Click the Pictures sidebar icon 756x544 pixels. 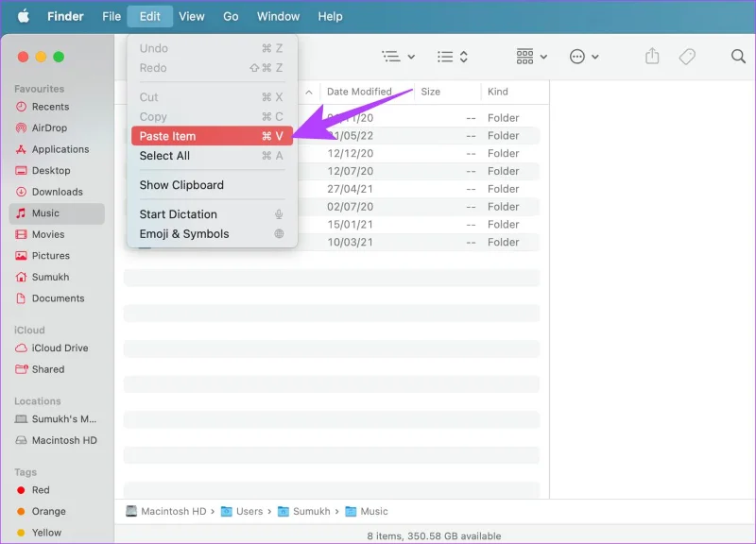21,255
